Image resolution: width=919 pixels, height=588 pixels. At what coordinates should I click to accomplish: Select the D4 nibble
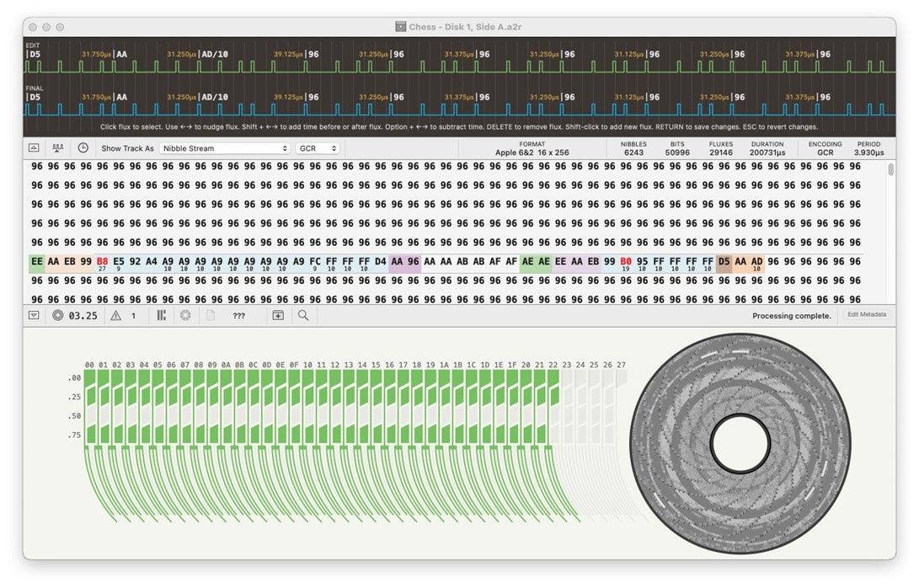(381, 261)
